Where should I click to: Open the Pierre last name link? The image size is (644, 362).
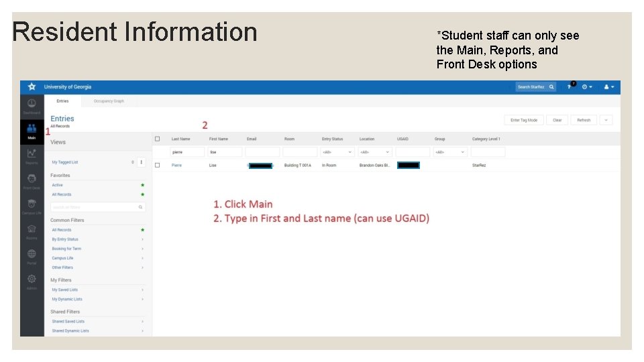(176, 165)
